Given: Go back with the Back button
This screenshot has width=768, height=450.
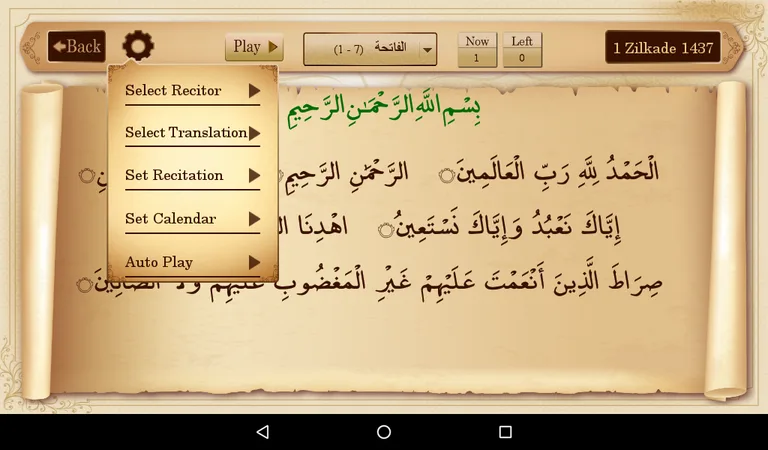Looking at the screenshot, I should 76,47.
